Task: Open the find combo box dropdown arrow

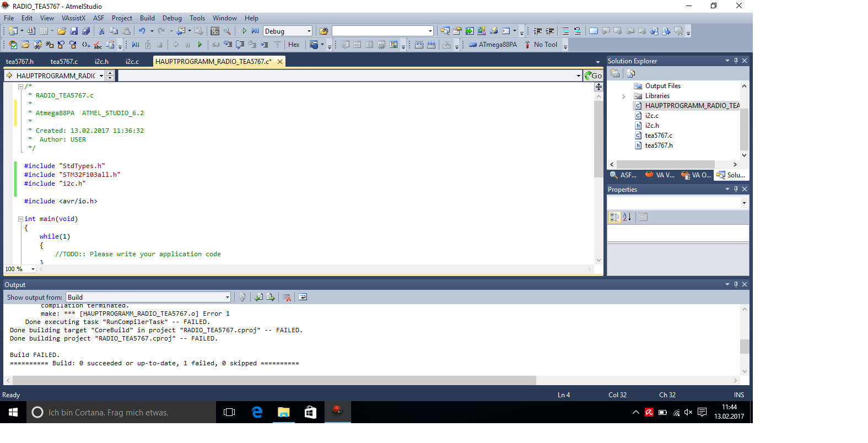Action: pos(430,31)
